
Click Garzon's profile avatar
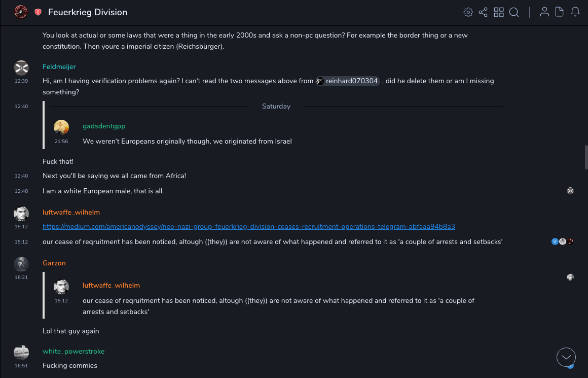tap(21, 264)
